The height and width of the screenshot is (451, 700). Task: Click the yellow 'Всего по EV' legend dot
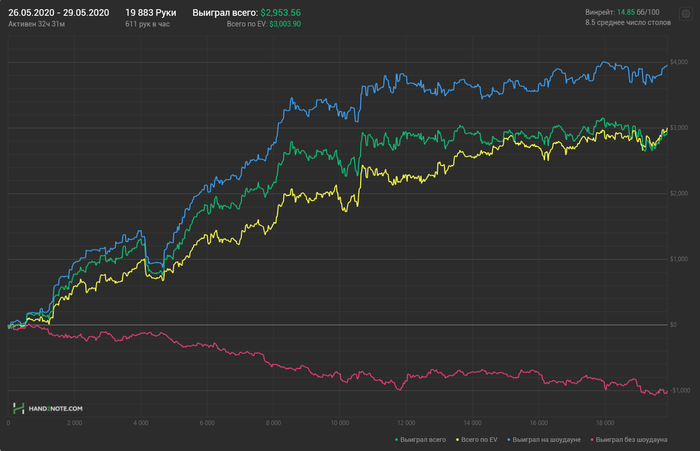pyautogui.click(x=458, y=439)
